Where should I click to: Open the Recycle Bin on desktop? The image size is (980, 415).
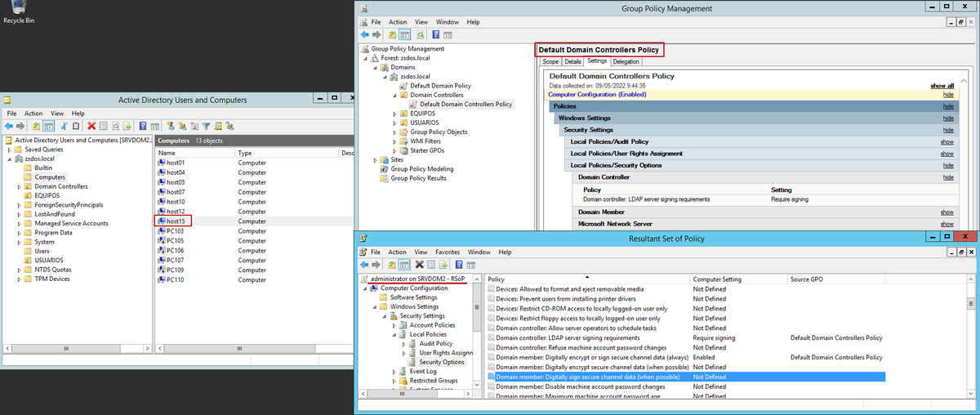18,11
